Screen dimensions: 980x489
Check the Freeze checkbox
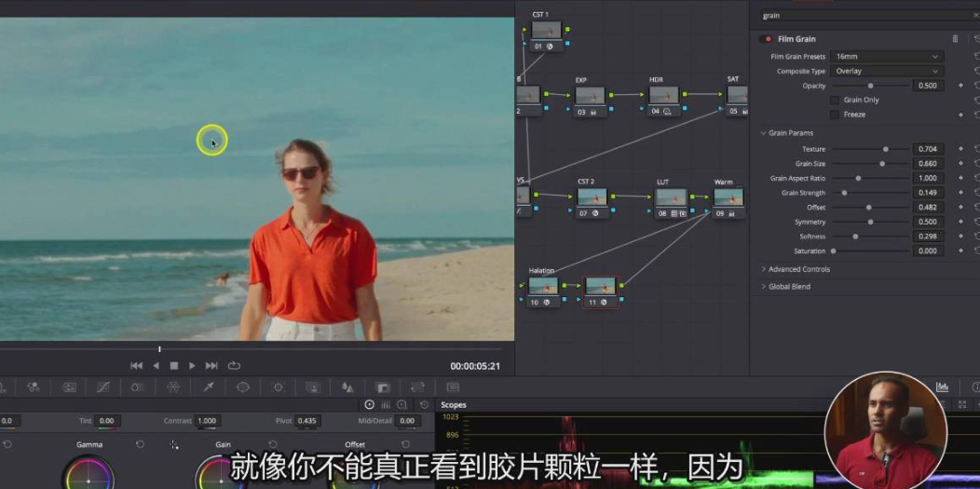834,115
